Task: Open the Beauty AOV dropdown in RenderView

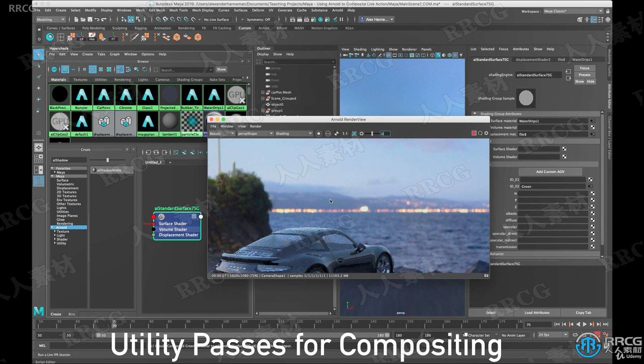Action: [222, 133]
